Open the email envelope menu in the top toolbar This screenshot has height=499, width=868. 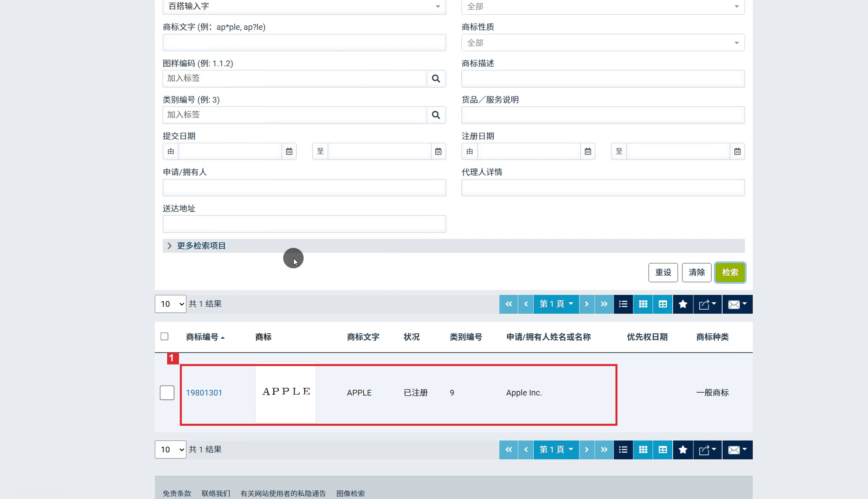click(x=737, y=304)
